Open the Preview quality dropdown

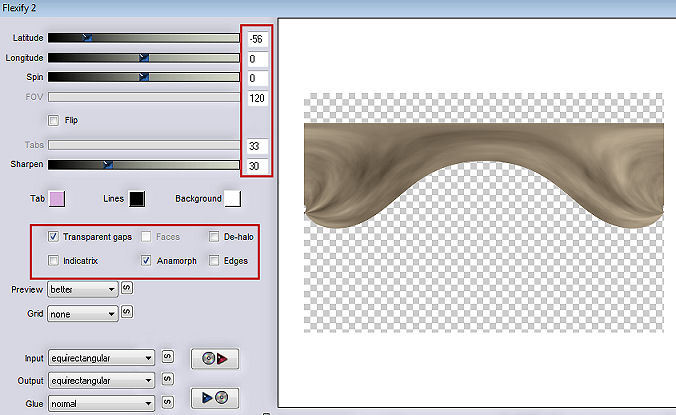pos(82,290)
